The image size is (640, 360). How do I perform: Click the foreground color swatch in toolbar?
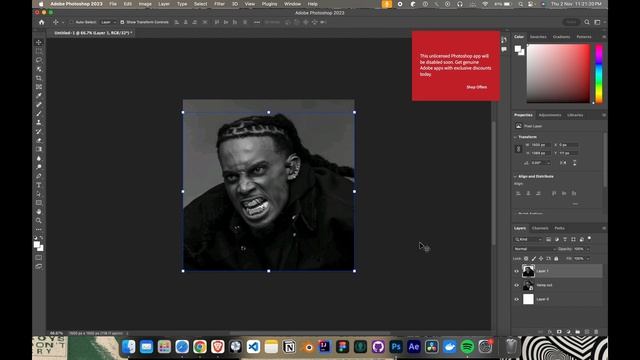point(37,244)
